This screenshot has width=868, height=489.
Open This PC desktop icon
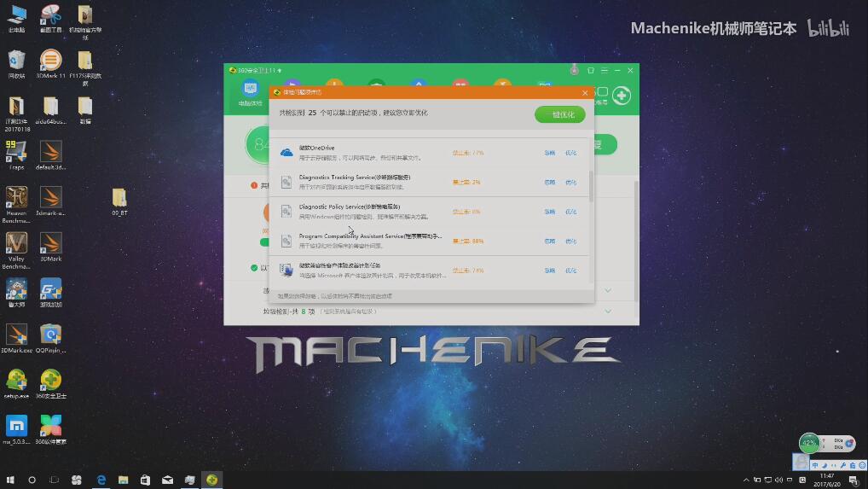(16, 18)
